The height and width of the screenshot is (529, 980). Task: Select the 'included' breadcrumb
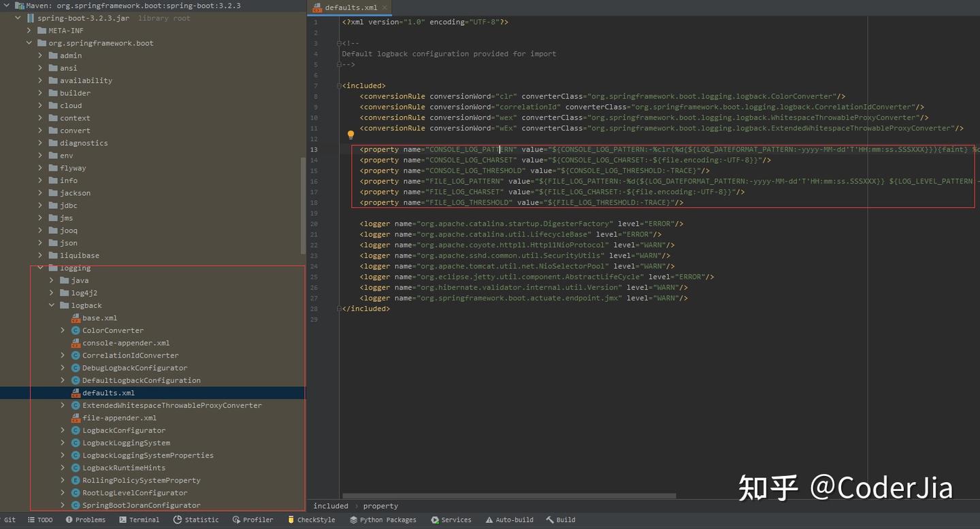(331, 506)
